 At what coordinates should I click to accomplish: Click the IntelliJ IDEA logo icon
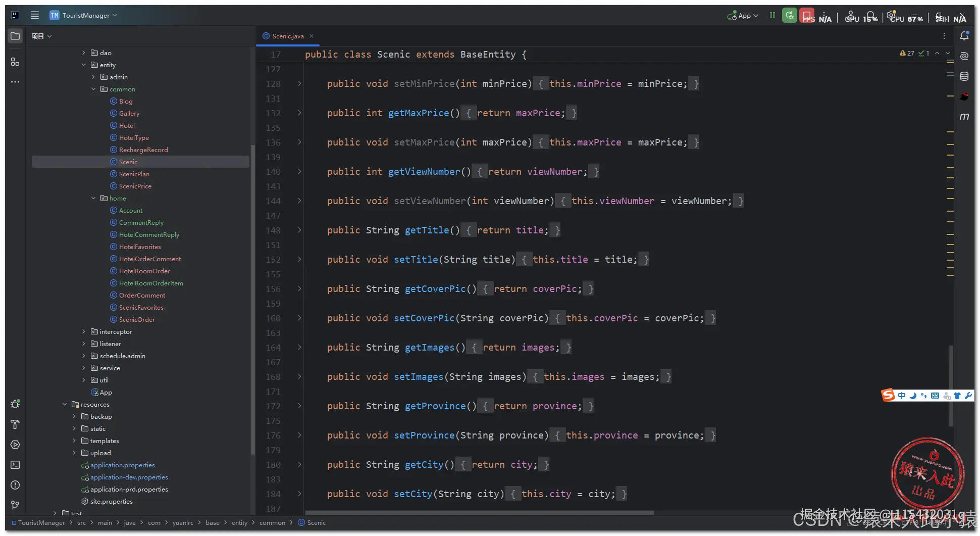click(15, 15)
